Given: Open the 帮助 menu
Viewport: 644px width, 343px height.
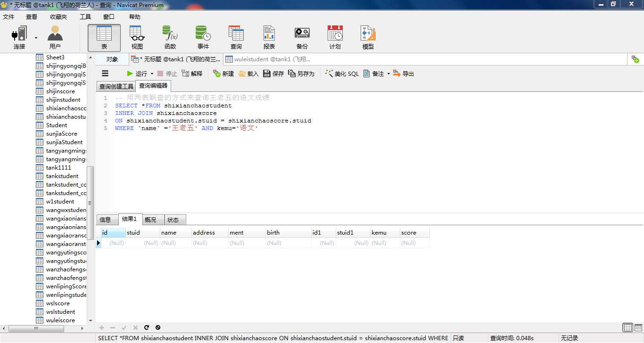Looking at the screenshot, I should [x=135, y=16].
